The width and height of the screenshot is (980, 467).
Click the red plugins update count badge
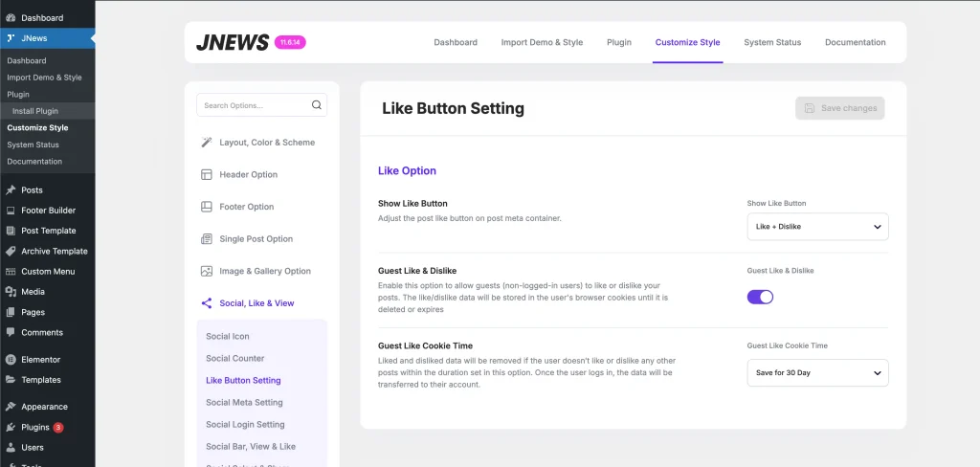[58, 428]
